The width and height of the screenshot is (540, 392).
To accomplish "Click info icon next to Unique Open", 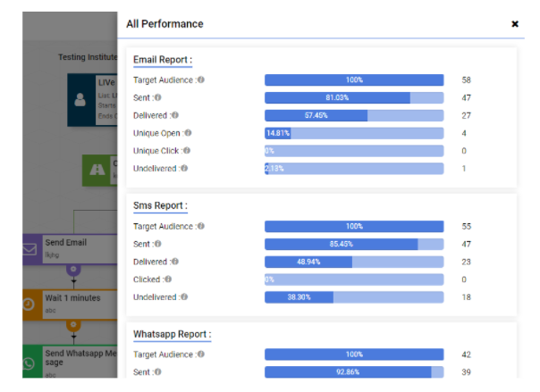I will click(182, 133).
